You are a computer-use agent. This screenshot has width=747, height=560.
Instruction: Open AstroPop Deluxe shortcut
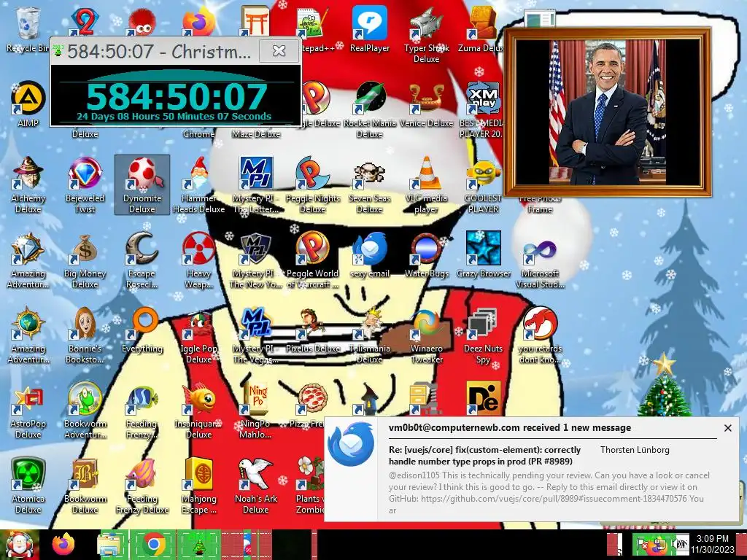(28, 411)
